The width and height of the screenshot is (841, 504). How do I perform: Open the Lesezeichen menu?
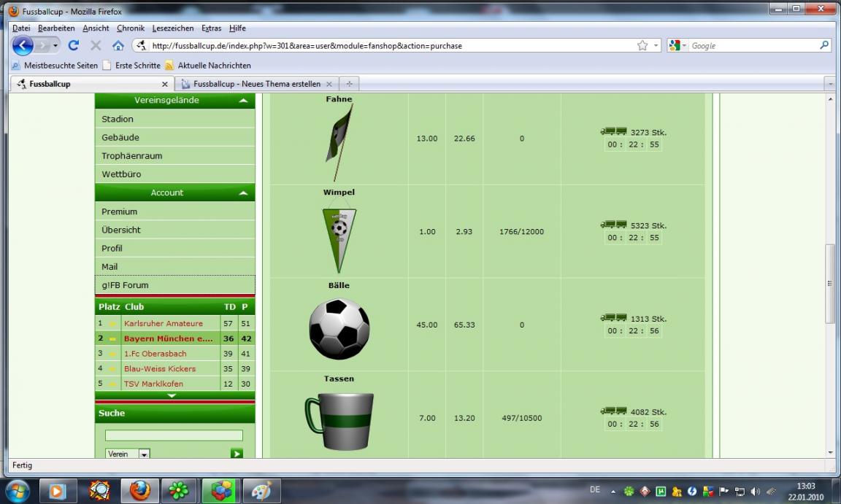[x=173, y=28]
